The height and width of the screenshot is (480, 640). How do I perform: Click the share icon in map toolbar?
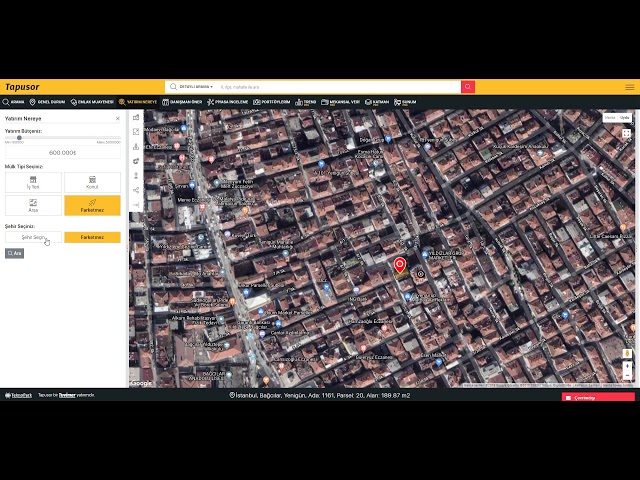coord(136,190)
